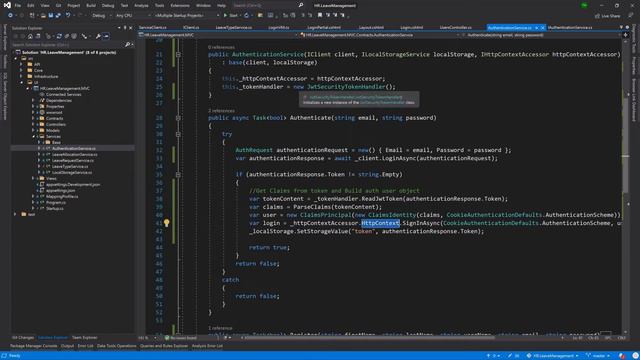Toggle Preview Selected Items in Solution Explorer
Screen dimensions: 640x360
tap(106, 36)
